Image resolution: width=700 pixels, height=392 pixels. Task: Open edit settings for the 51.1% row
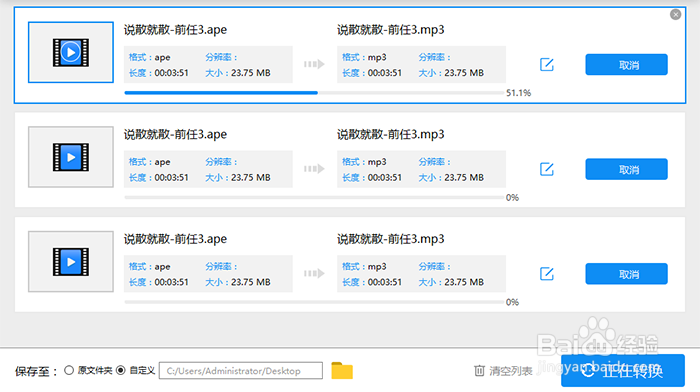click(547, 65)
